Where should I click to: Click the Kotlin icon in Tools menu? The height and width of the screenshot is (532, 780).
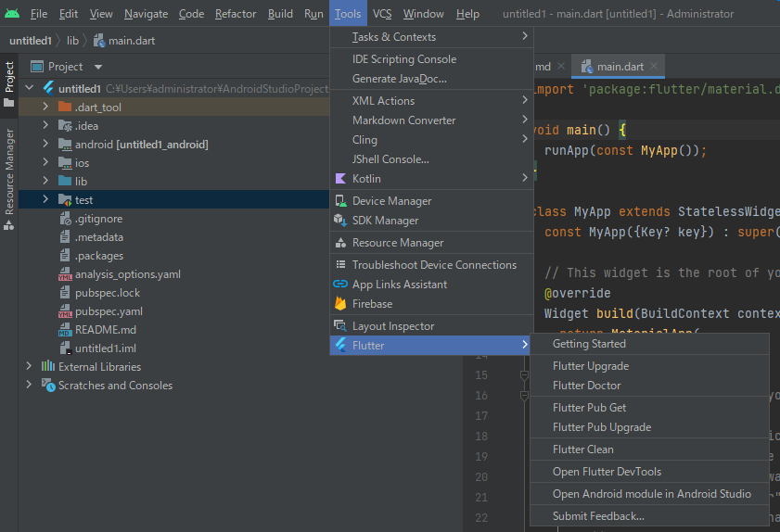click(340, 179)
